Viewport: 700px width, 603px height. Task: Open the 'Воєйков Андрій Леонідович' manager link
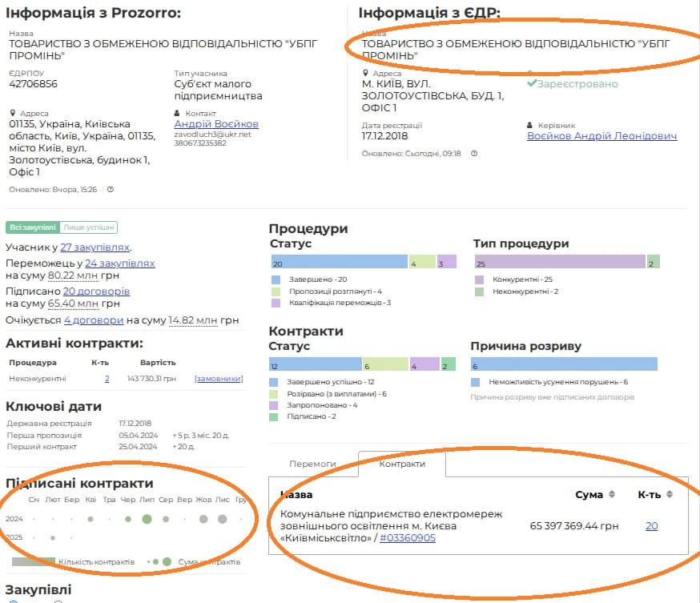(x=601, y=136)
